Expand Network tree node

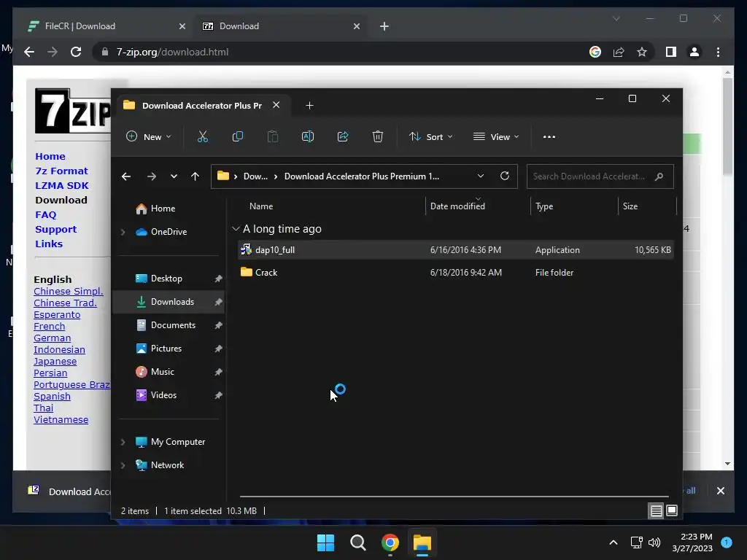pos(123,465)
